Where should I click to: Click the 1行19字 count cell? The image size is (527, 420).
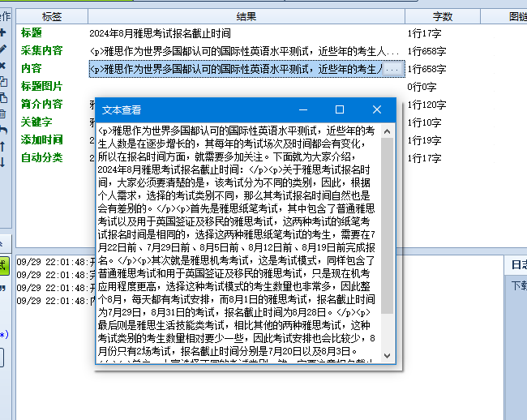(x=424, y=140)
